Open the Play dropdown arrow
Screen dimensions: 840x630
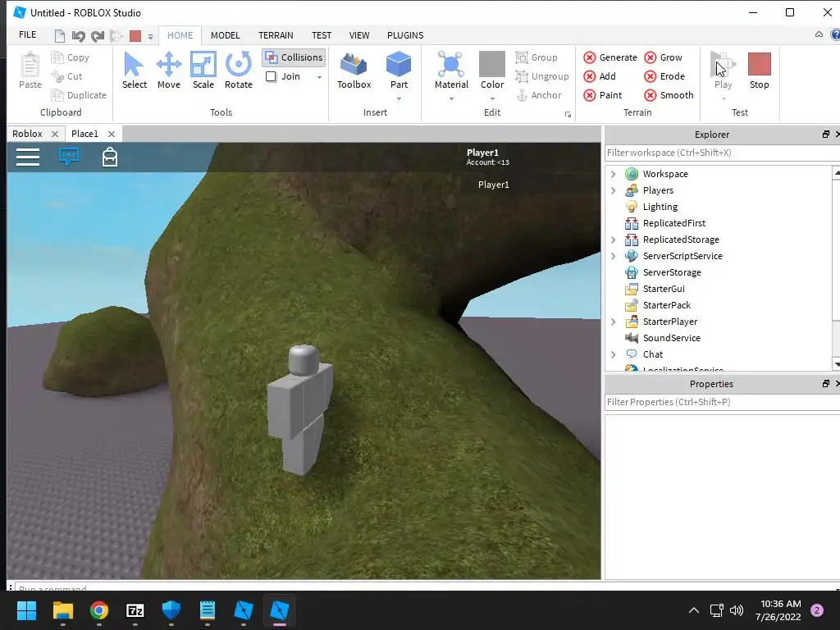coord(723,98)
